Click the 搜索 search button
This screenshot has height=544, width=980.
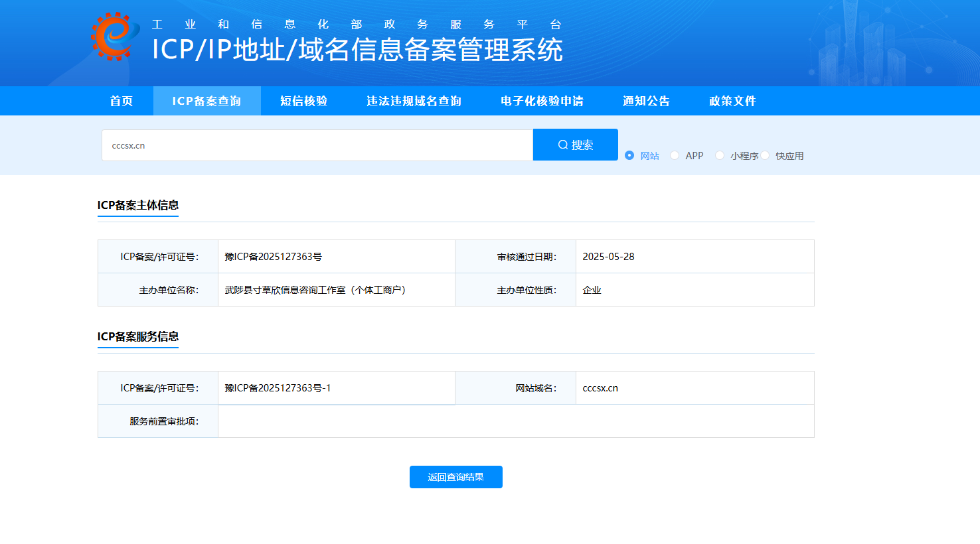[576, 145]
